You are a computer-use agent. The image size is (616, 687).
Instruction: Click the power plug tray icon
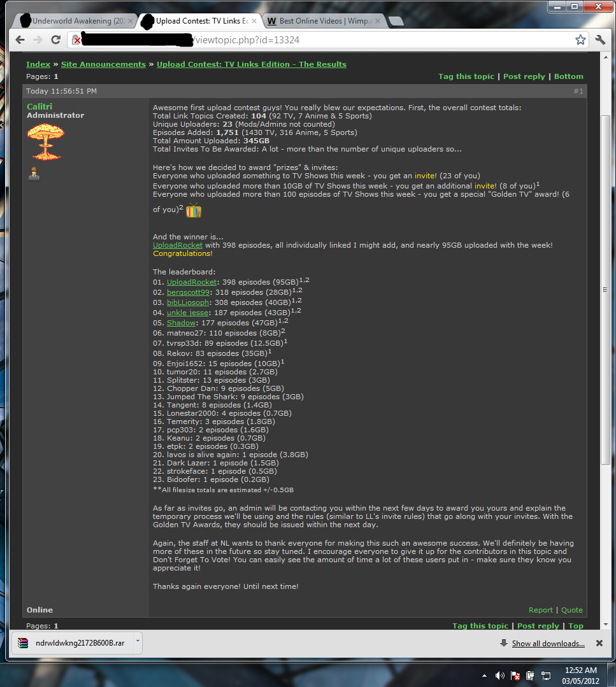pyautogui.click(x=530, y=676)
